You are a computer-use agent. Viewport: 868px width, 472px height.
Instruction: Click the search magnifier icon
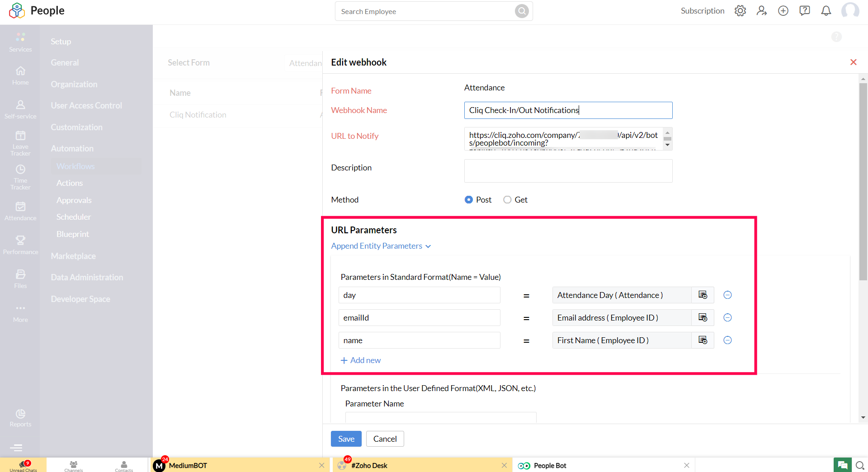(522, 11)
